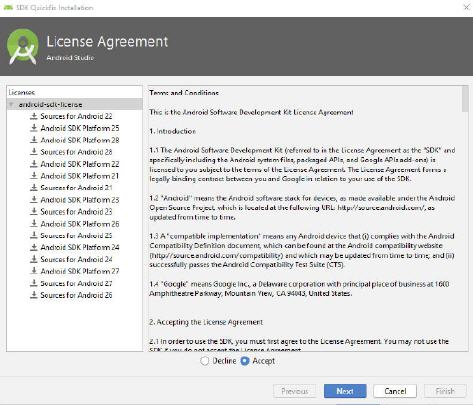
Task: Click the license text scrollbar thumb
Action: [x=465, y=99]
